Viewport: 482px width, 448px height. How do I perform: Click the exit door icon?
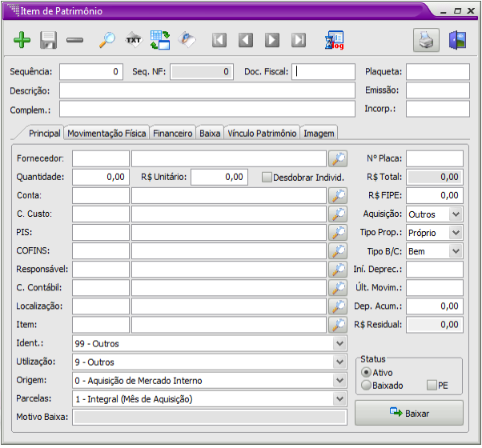click(457, 40)
